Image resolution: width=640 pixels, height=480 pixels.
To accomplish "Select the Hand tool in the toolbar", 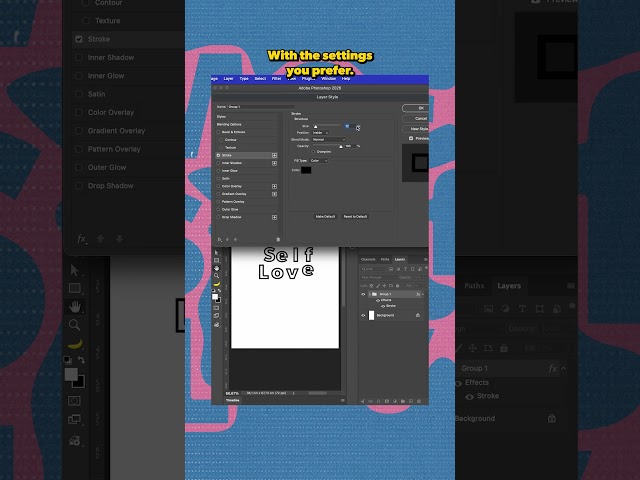I will [x=216, y=268].
